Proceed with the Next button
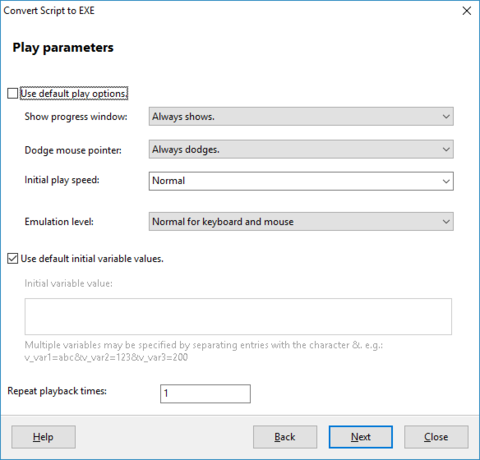 [x=361, y=437]
